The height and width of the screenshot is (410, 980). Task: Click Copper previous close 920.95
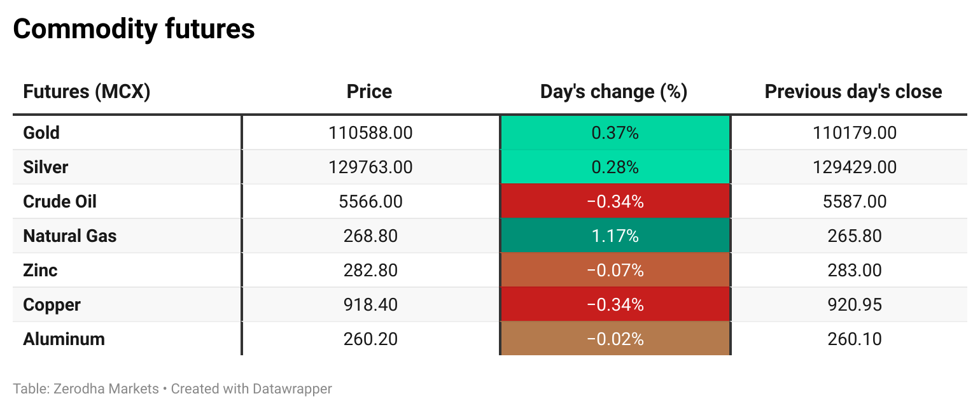[855, 305]
